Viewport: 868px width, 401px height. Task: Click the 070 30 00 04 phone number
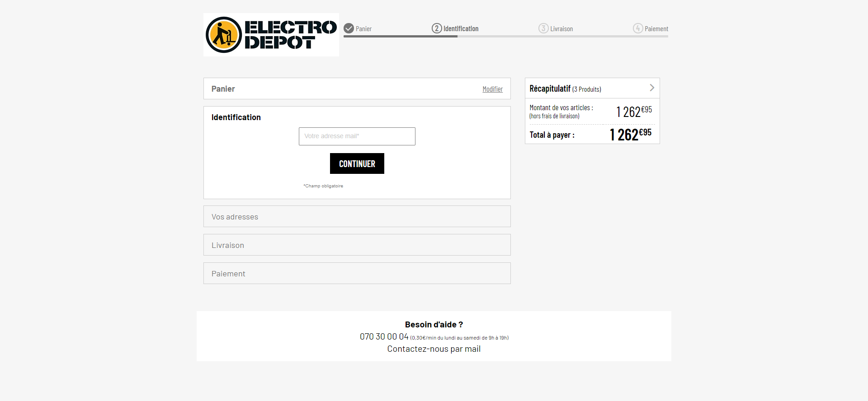[384, 337]
